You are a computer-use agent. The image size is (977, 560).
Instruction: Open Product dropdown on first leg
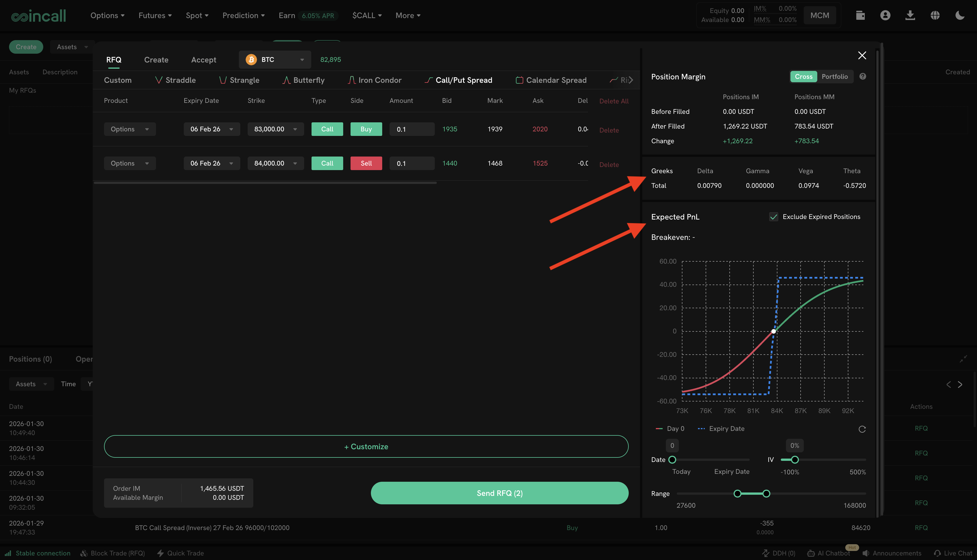(x=130, y=129)
